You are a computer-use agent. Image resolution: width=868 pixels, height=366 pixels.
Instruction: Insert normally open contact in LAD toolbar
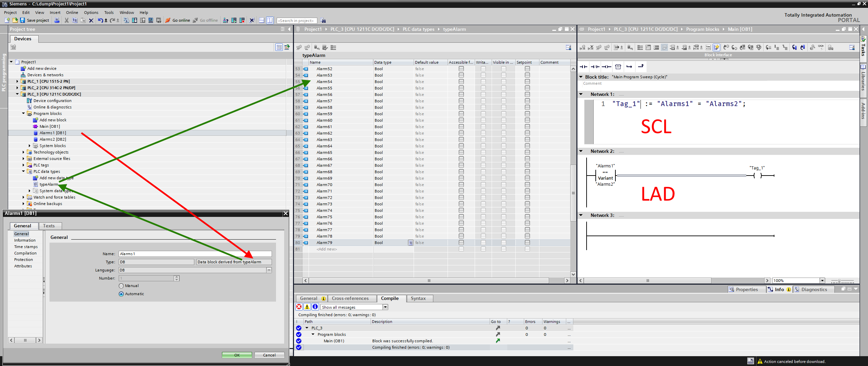(x=583, y=67)
